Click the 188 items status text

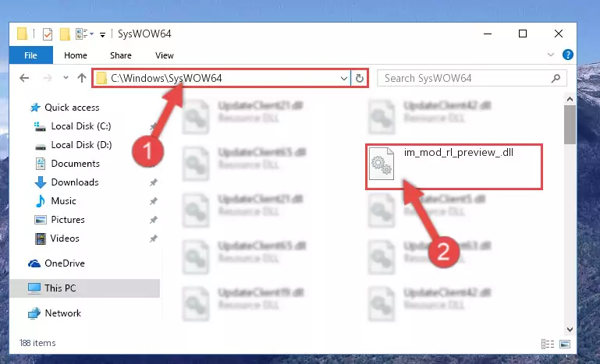pyautogui.click(x=37, y=343)
